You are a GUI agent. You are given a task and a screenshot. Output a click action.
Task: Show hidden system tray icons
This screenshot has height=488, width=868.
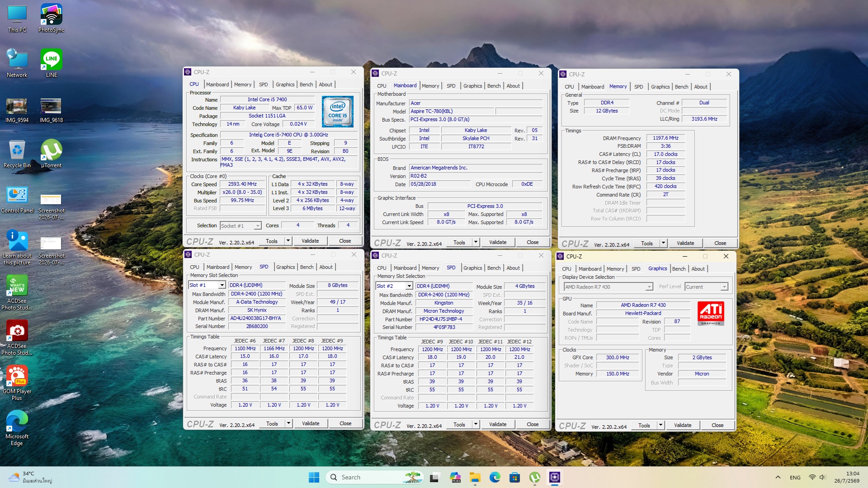778,477
